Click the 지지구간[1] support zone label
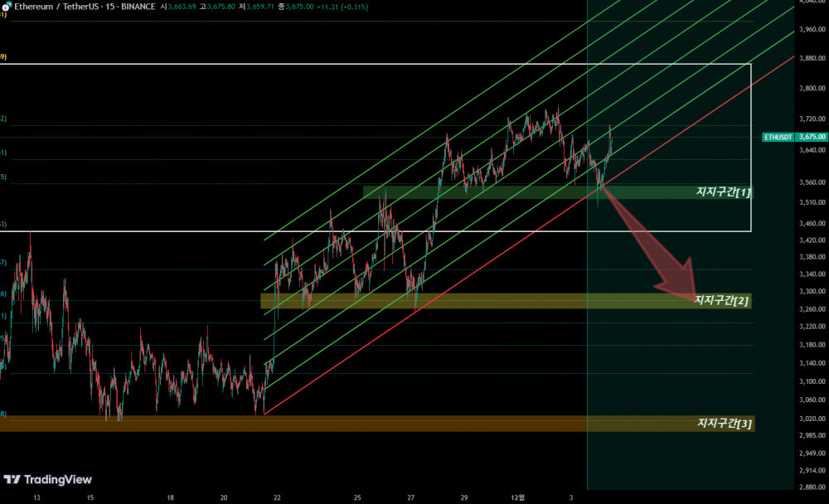Viewport: 829px width, 504px height. tap(723, 192)
